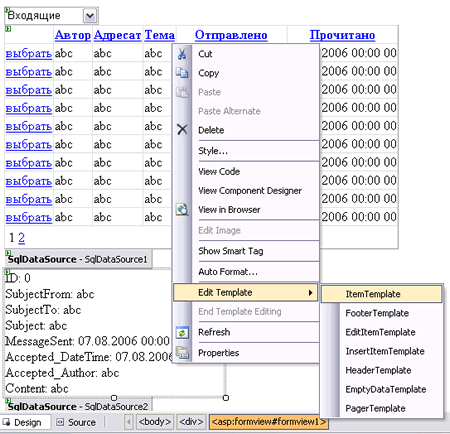
Task: Click the SqlDataSource1 control label
Action: (78, 259)
